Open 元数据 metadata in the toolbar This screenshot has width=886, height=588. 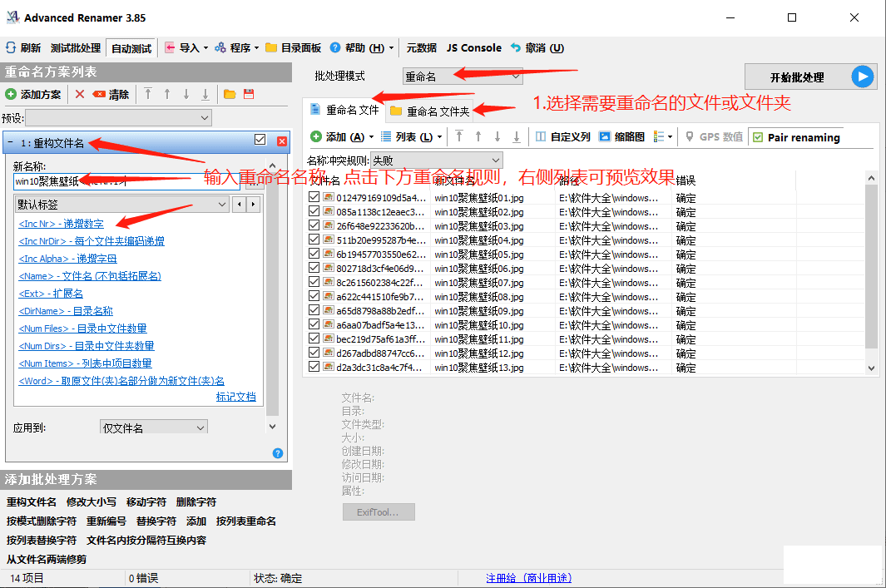coord(422,48)
